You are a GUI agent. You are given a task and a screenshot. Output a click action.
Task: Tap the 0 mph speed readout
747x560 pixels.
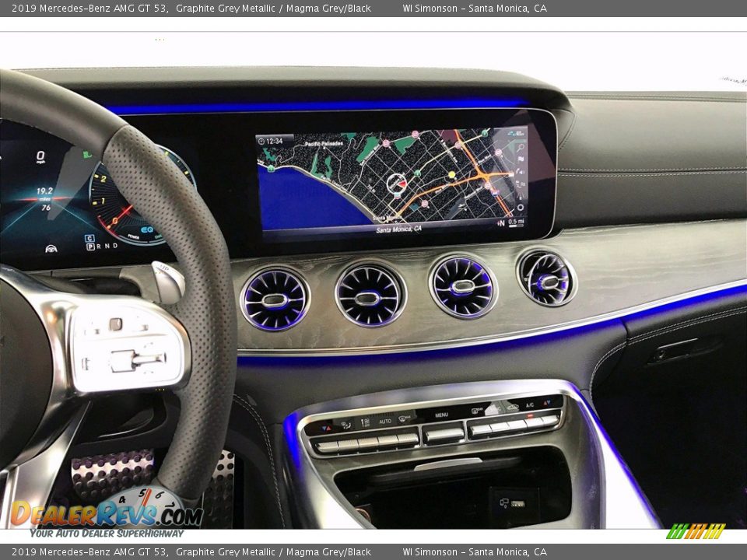[41, 157]
